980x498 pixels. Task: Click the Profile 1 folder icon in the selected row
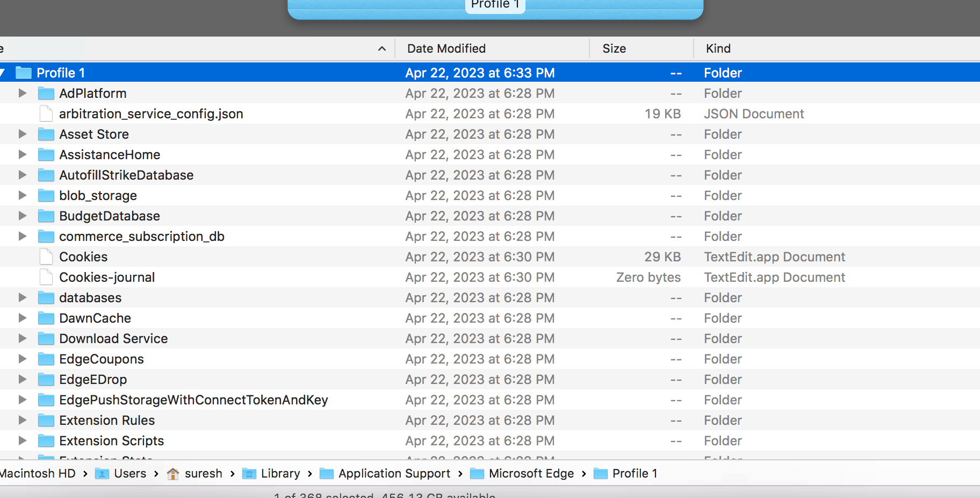pos(24,73)
